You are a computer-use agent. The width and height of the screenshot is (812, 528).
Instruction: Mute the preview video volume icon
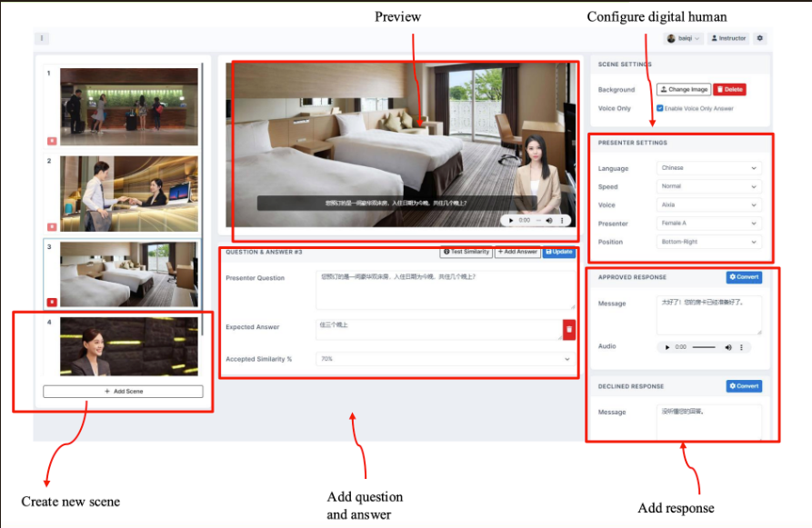click(548, 220)
